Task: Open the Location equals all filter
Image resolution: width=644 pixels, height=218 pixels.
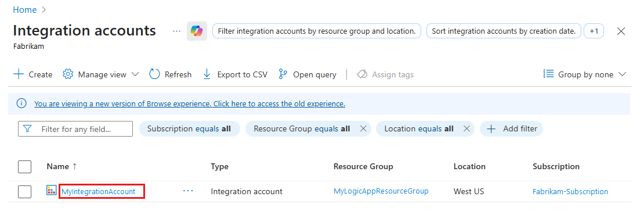Action: (419, 128)
